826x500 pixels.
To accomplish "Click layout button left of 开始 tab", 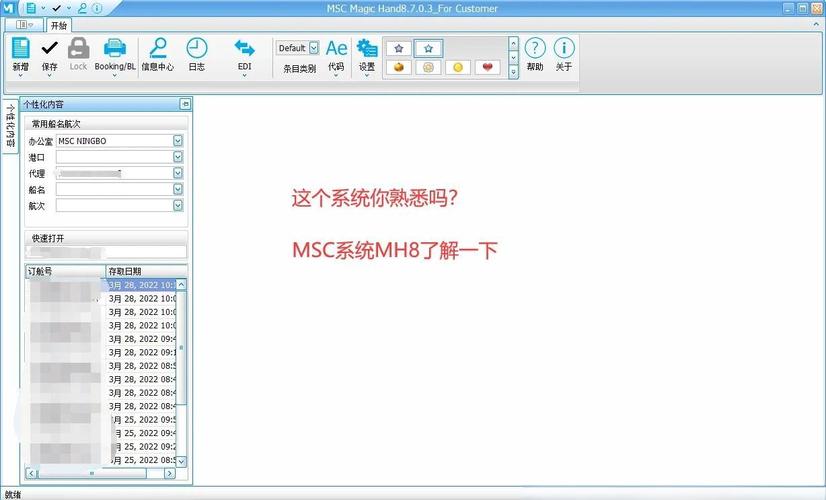I will click(24, 25).
